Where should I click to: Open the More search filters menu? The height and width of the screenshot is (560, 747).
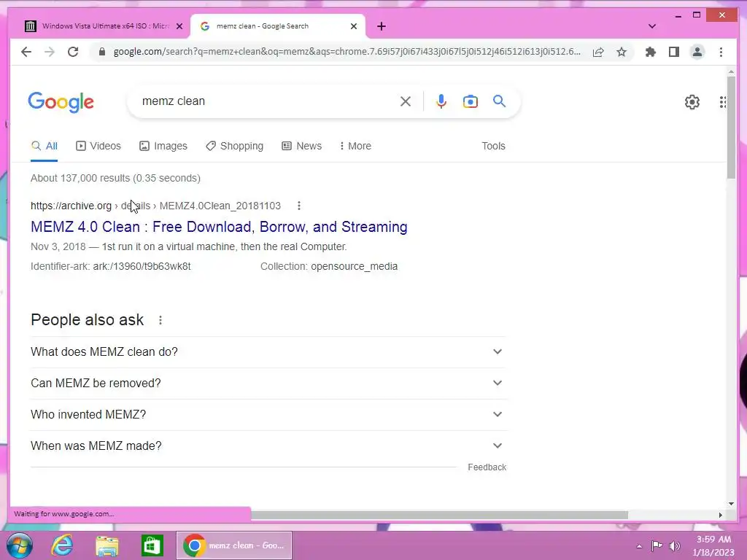pos(355,146)
